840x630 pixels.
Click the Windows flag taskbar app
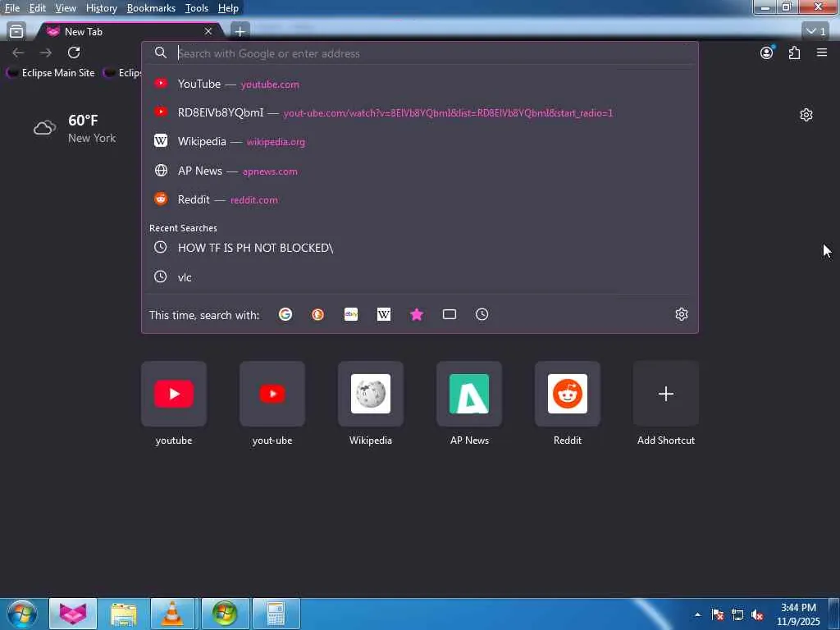coord(225,614)
